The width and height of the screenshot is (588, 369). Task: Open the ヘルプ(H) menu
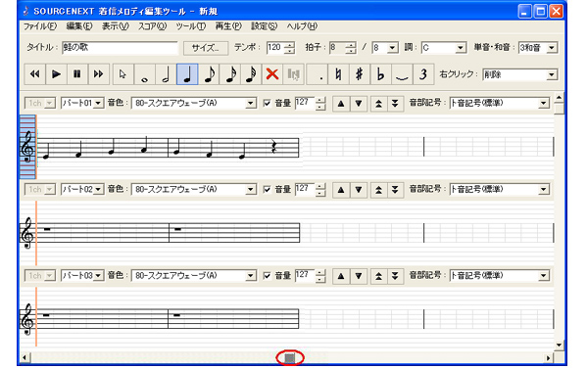(302, 26)
